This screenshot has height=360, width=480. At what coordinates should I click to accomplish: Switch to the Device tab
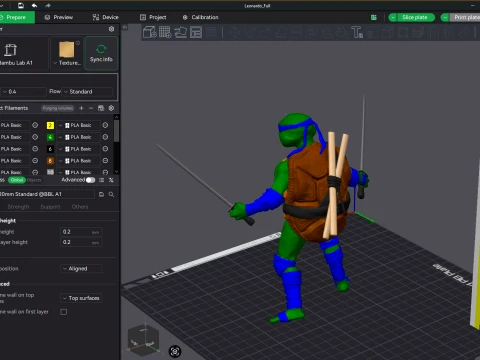(x=105, y=17)
